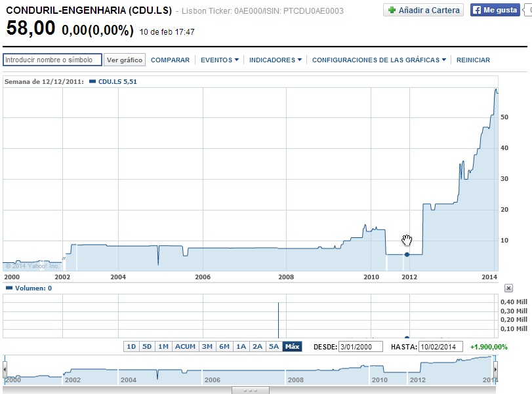Click the Facebook Me gusta button
The image size is (532, 394).
[495, 10]
